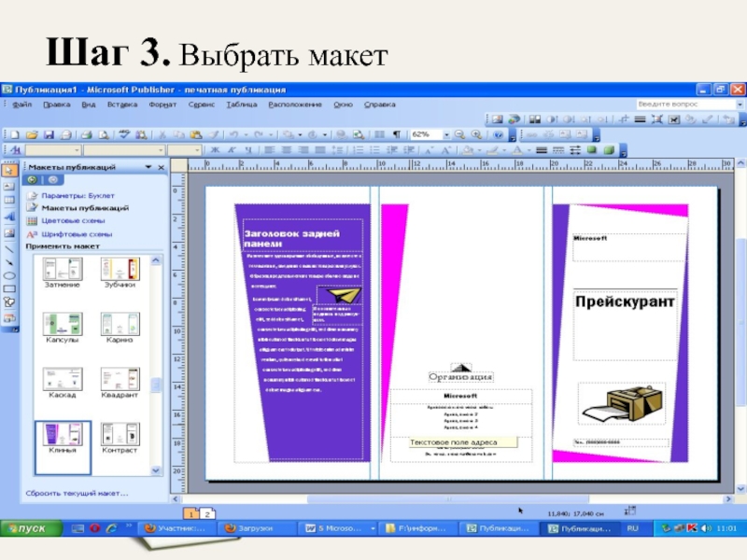Open the AutoShapes tool
The image size is (747, 560).
click(x=9, y=302)
